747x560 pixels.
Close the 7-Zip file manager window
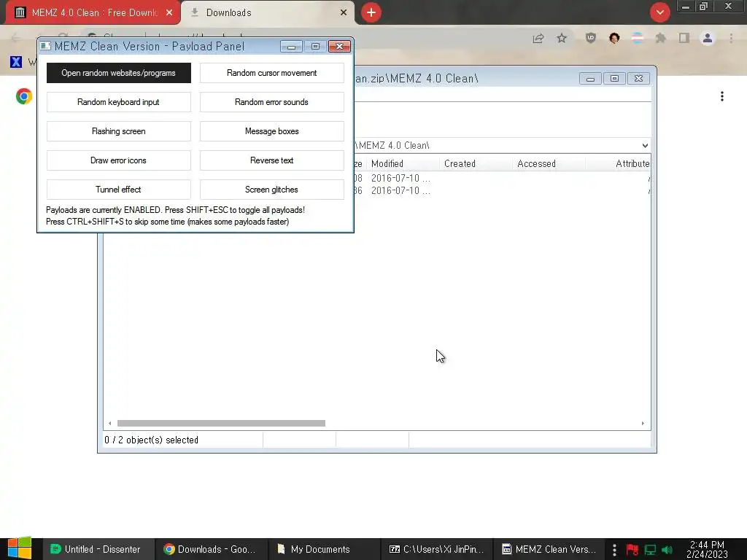(x=639, y=79)
